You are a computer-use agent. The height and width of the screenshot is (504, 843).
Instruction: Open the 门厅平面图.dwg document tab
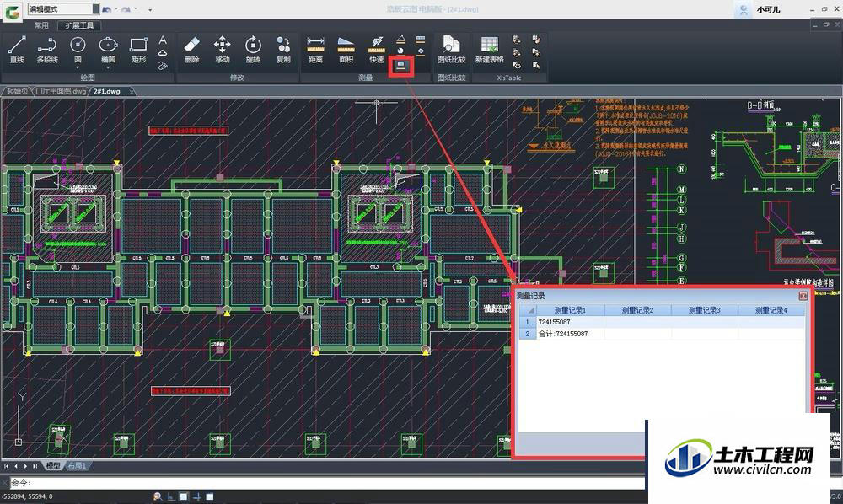[61, 91]
